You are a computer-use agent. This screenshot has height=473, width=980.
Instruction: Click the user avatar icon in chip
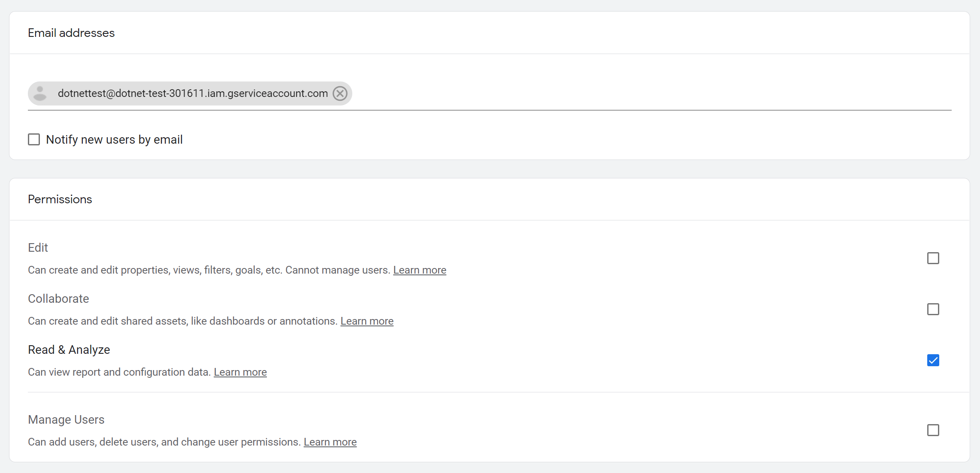click(40, 93)
